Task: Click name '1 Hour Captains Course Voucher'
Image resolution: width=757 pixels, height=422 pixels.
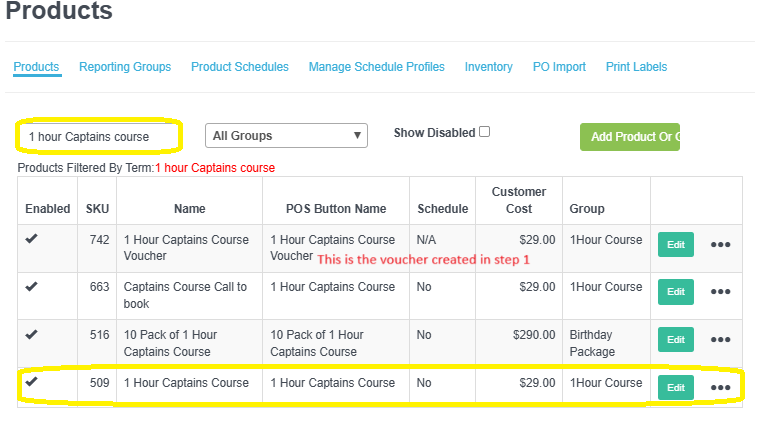Action: (186, 248)
